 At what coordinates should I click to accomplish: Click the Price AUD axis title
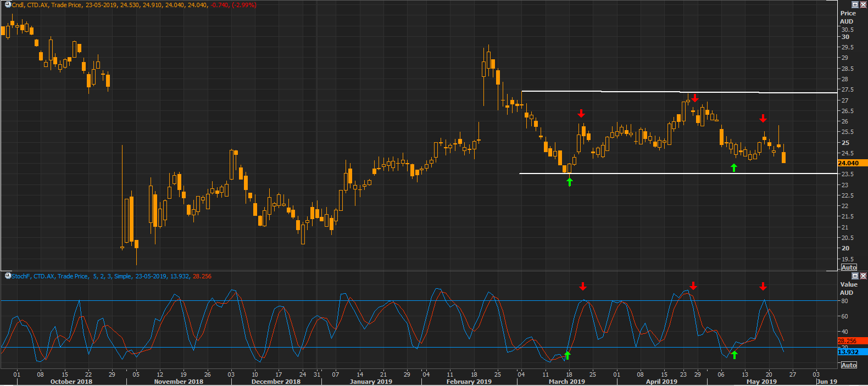(848, 17)
